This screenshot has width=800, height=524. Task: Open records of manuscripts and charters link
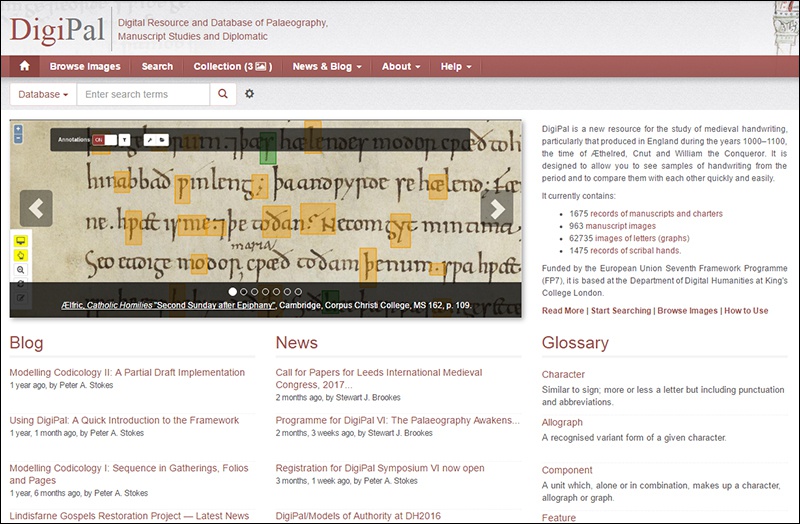pos(656,214)
